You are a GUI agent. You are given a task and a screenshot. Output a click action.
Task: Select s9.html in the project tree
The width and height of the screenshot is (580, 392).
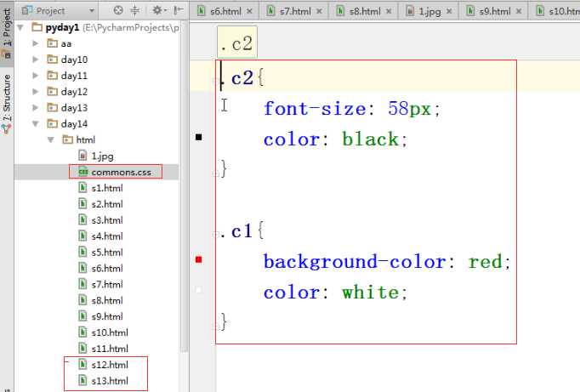(x=100, y=316)
